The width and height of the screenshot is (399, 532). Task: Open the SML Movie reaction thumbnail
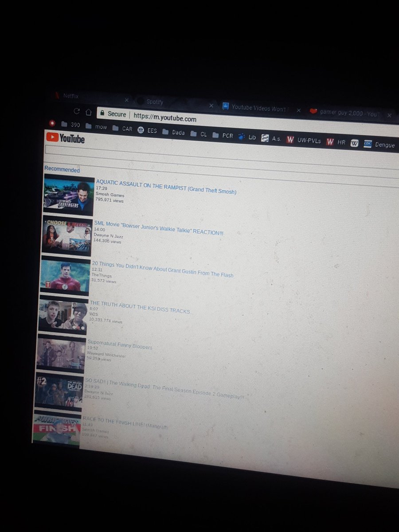tap(67, 236)
